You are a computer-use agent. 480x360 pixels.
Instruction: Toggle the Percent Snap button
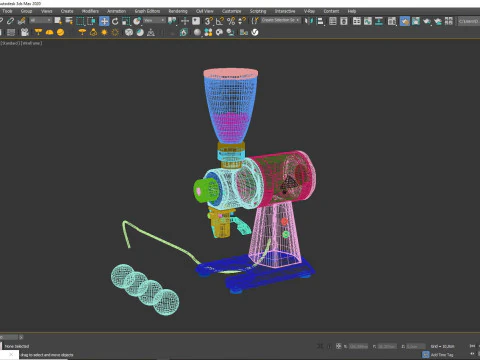click(x=231, y=21)
